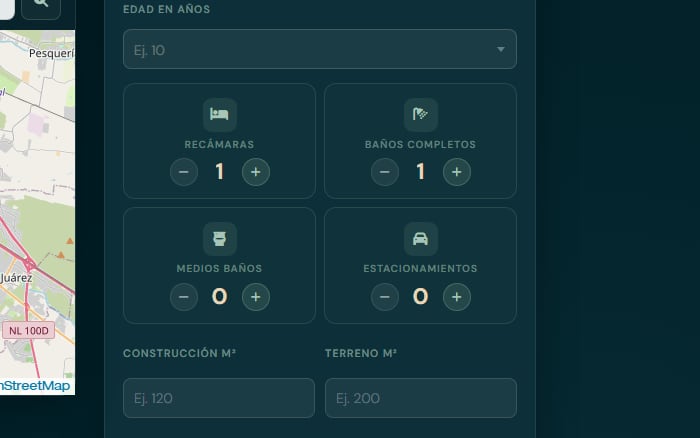This screenshot has height=438, width=700.
Task: Open the OpenStreetMap attribution link
Action: pos(35,386)
